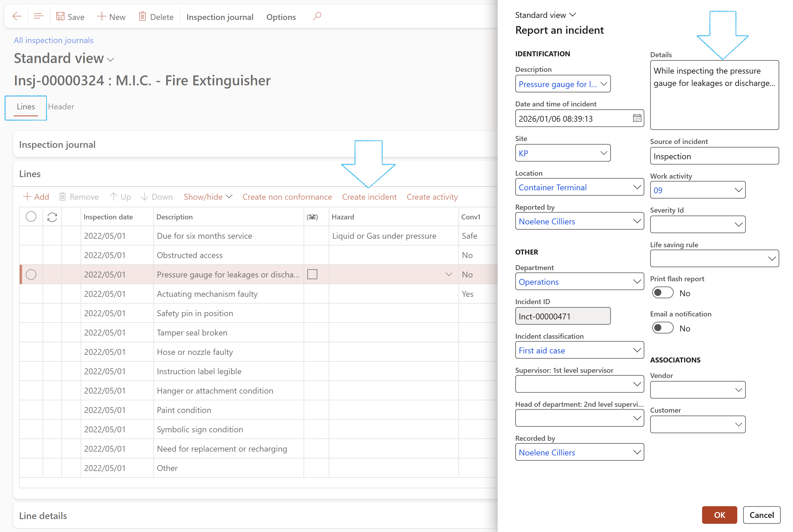Open the incident date calendar picker icon
This screenshot has width=793, height=532.
[637, 118]
